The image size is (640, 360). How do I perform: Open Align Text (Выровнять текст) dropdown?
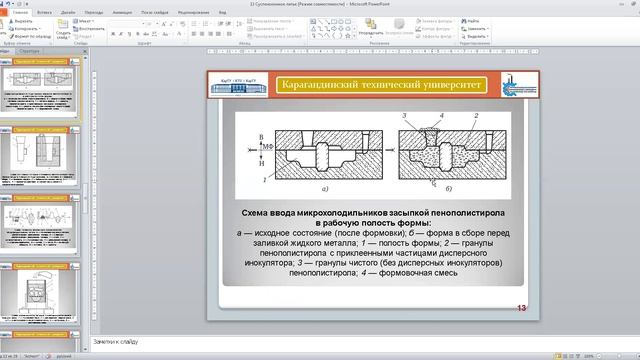[x=267, y=29]
